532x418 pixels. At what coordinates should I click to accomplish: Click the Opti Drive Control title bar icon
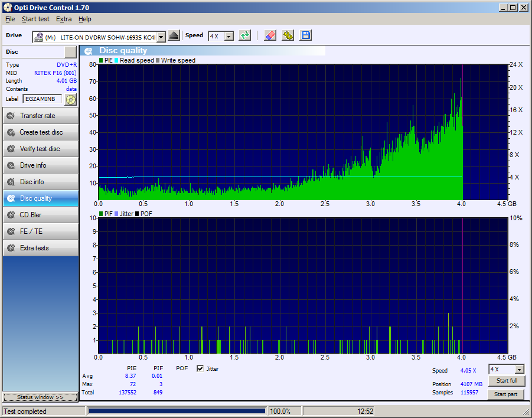[x=8, y=8]
